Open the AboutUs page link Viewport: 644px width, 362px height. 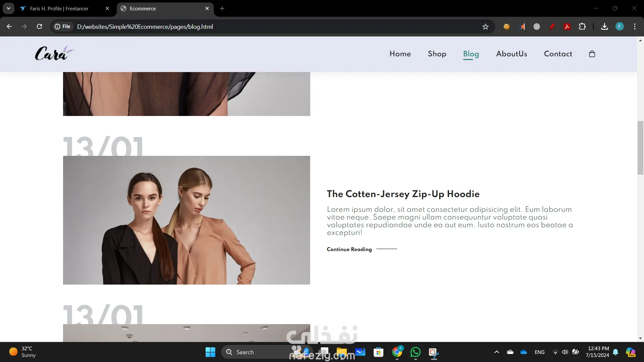coord(512,54)
